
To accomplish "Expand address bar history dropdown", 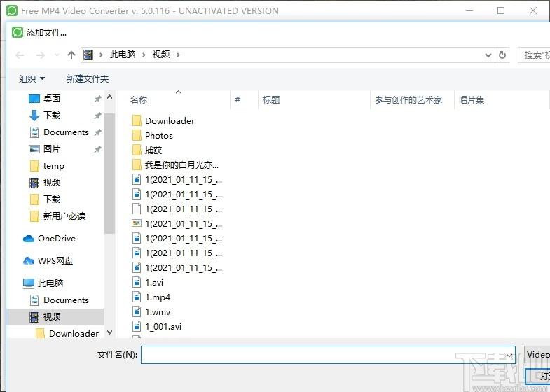I will 488,55.
